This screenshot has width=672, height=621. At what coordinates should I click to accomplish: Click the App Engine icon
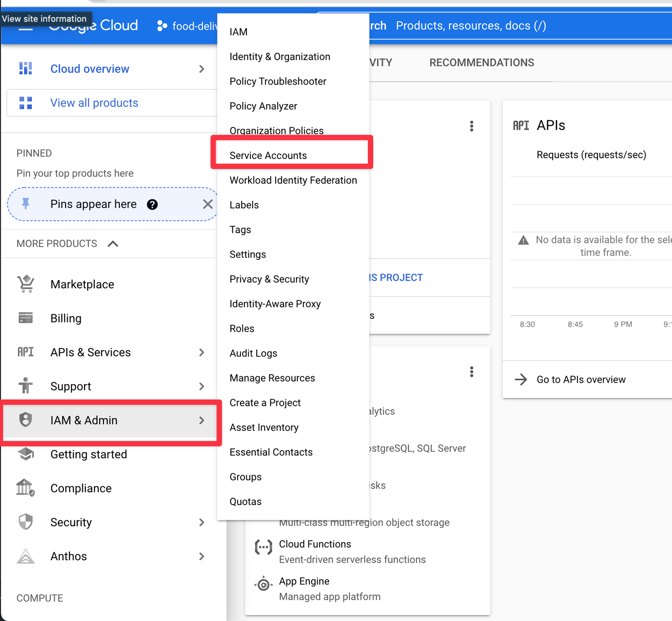coord(263,584)
